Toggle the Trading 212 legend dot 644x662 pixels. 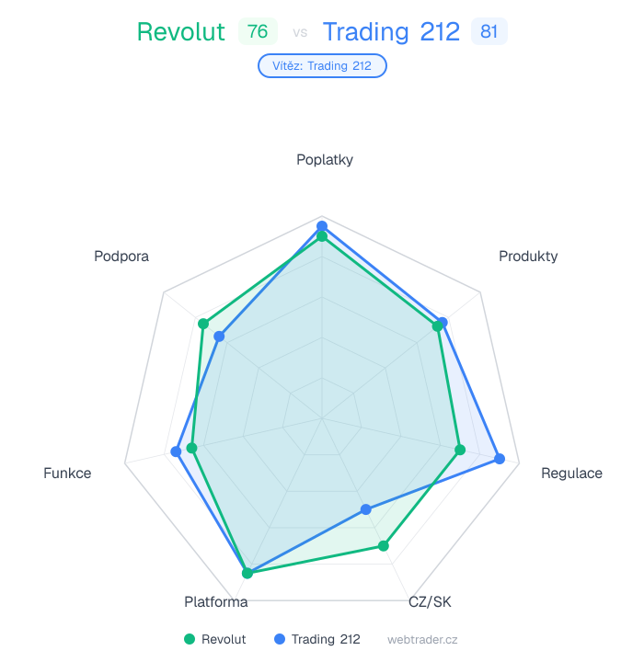coord(280,639)
